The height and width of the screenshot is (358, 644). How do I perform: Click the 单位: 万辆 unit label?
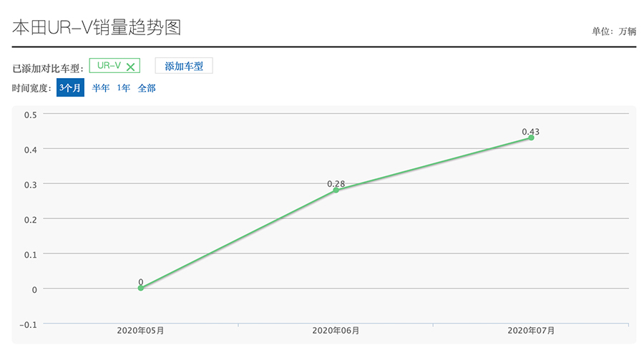614,32
